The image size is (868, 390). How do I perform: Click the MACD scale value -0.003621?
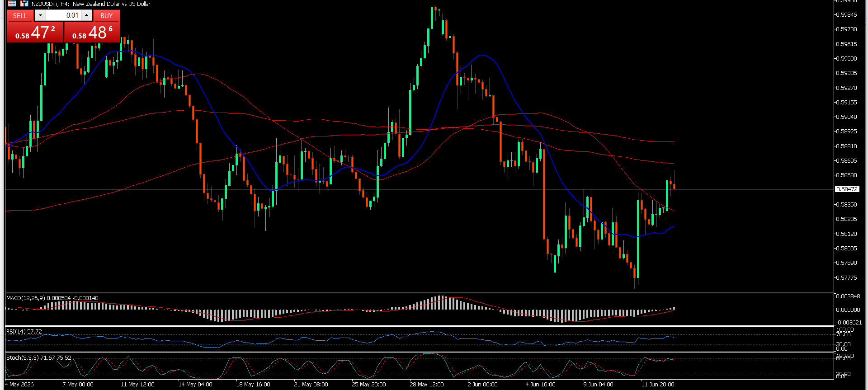849,323
